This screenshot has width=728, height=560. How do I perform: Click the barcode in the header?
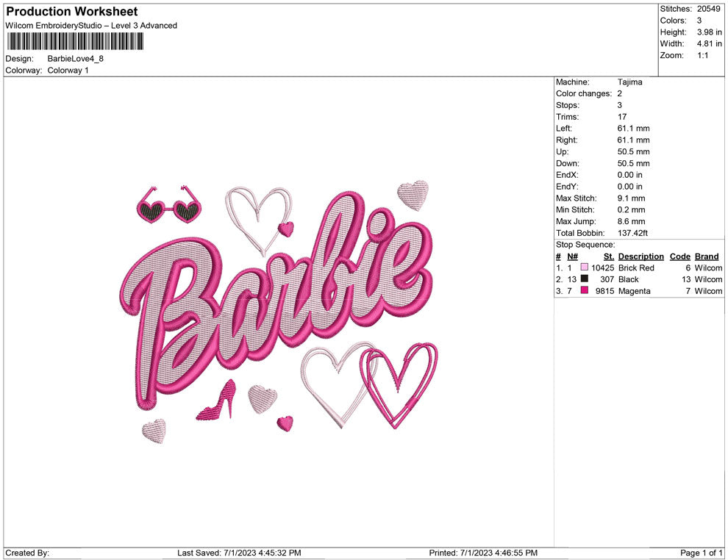(75, 41)
